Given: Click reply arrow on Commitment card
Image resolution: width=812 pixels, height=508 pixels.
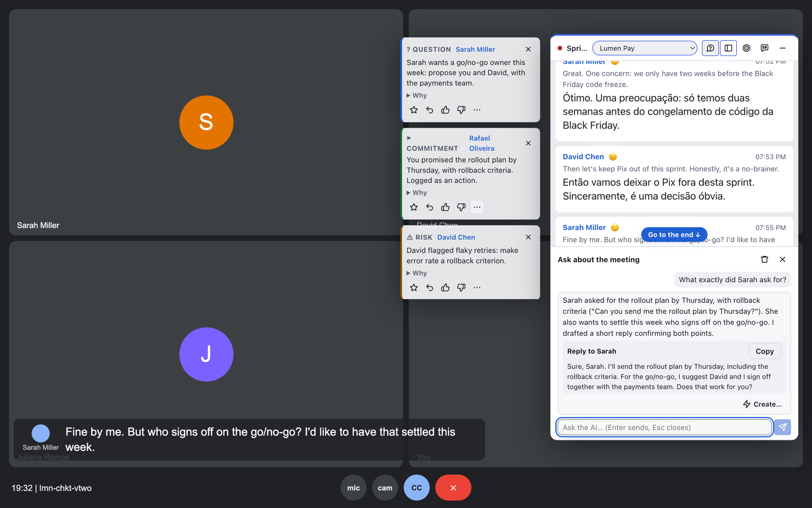Looking at the screenshot, I should point(430,207).
